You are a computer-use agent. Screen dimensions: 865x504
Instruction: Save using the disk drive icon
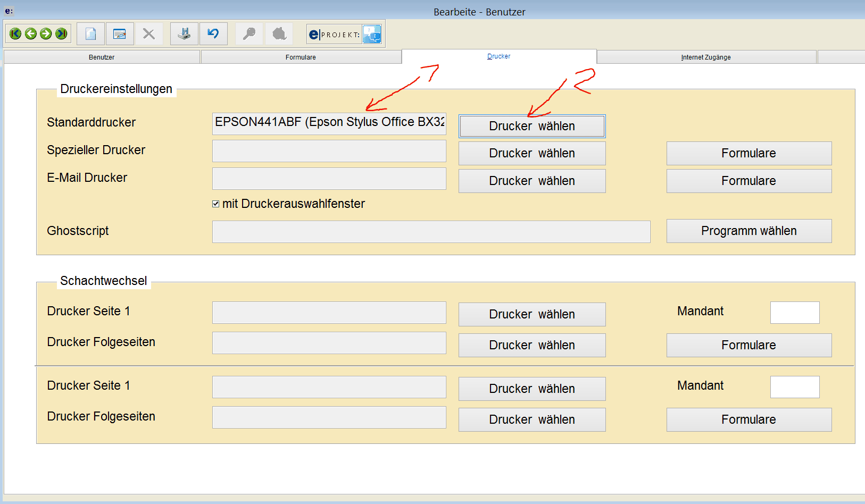click(184, 34)
